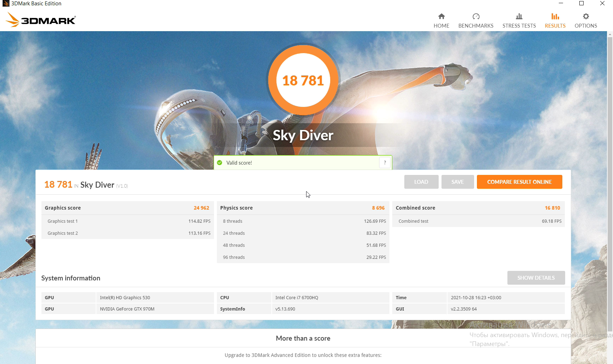The height and width of the screenshot is (364, 613).
Task: Click the Physics score value 8 696
Action: point(378,208)
